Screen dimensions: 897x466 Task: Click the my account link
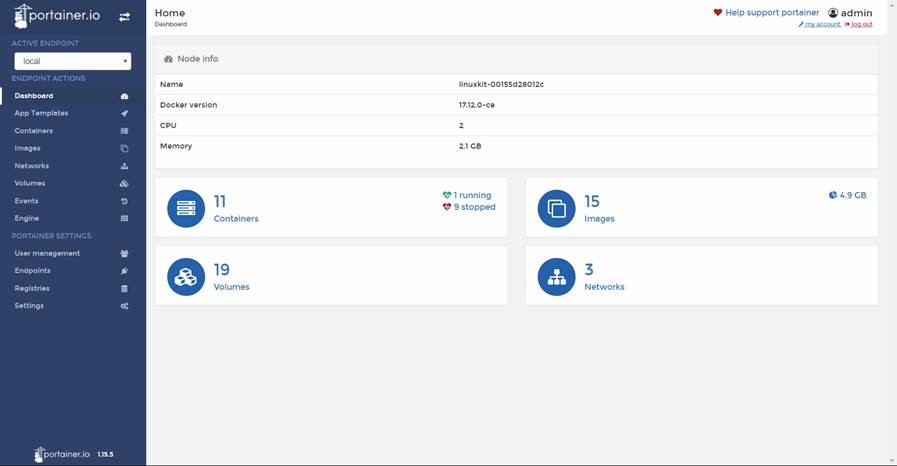[822, 24]
